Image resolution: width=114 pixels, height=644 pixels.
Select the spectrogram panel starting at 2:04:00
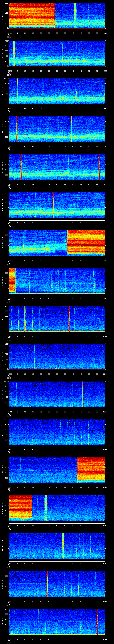pos(57,129)
